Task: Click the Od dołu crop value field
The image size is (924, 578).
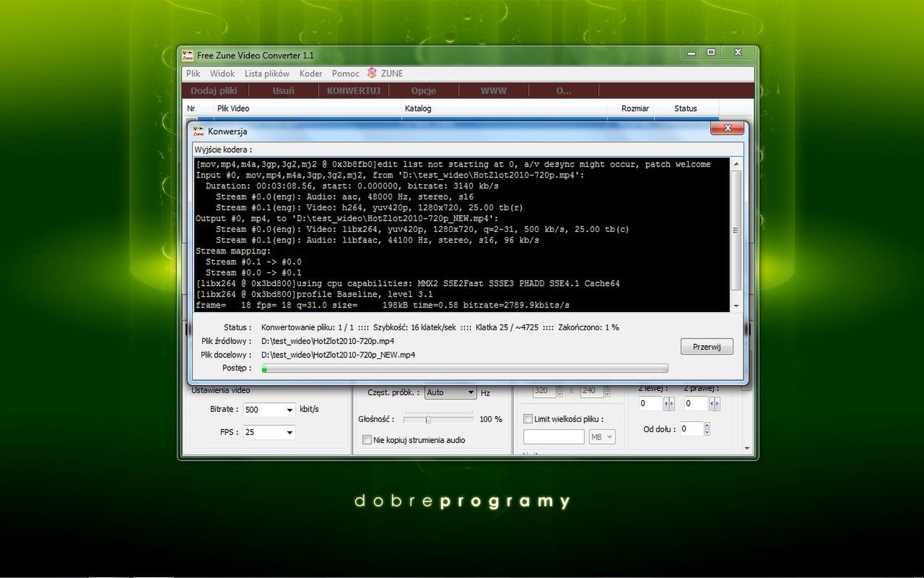Action: point(691,428)
